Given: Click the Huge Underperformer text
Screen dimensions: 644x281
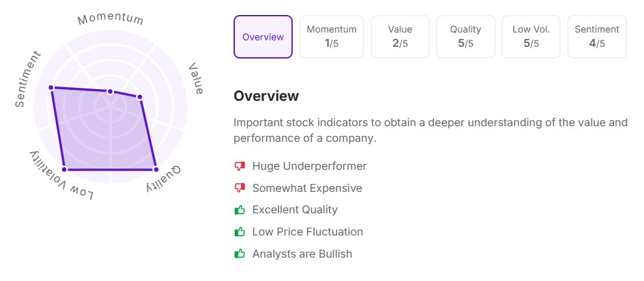Looking at the screenshot, I should (x=310, y=167).
